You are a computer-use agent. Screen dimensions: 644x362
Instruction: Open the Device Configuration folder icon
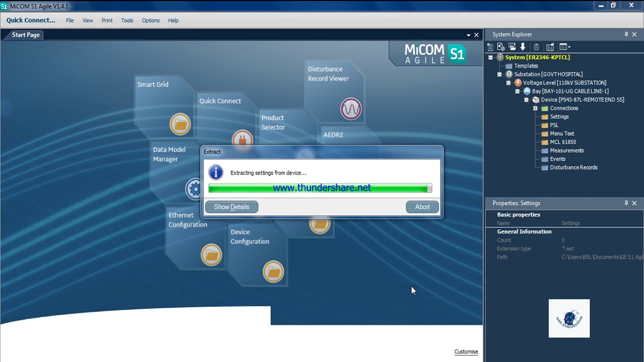(x=273, y=271)
